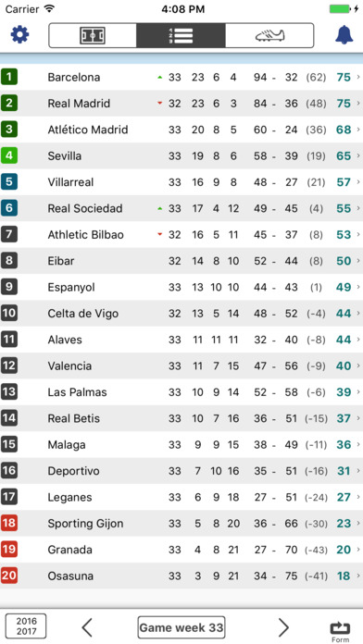Go to next game week arrow

pos(283,627)
